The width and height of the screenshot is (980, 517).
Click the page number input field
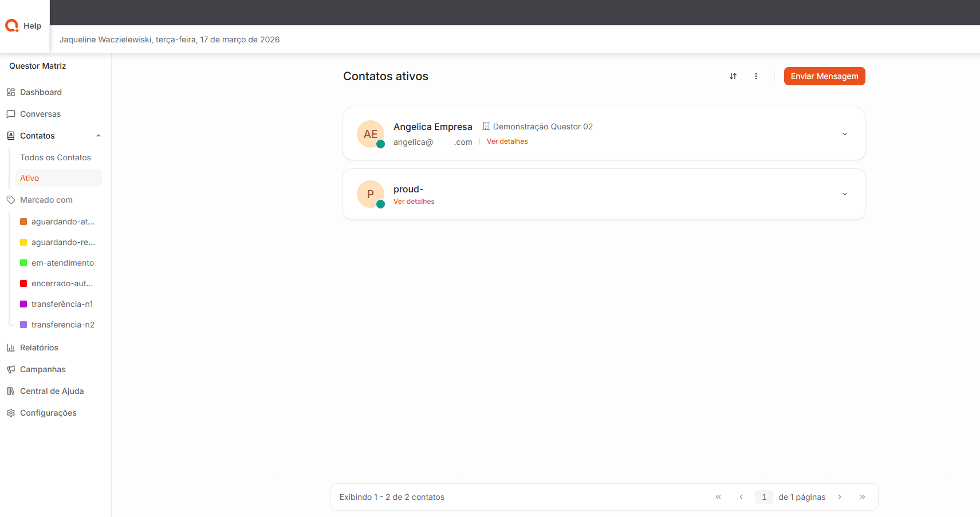[x=763, y=497]
